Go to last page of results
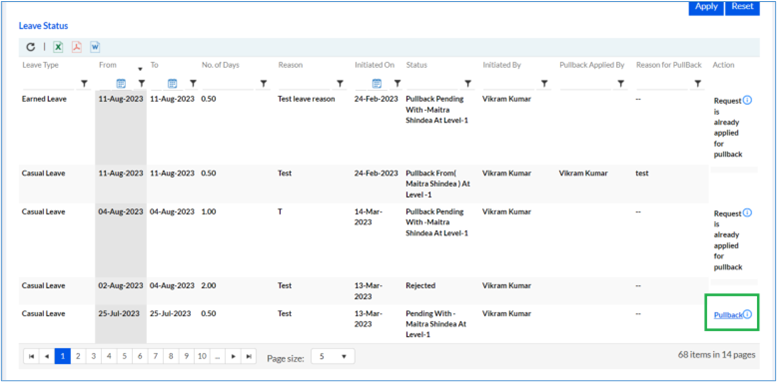777x382 pixels. [248, 356]
